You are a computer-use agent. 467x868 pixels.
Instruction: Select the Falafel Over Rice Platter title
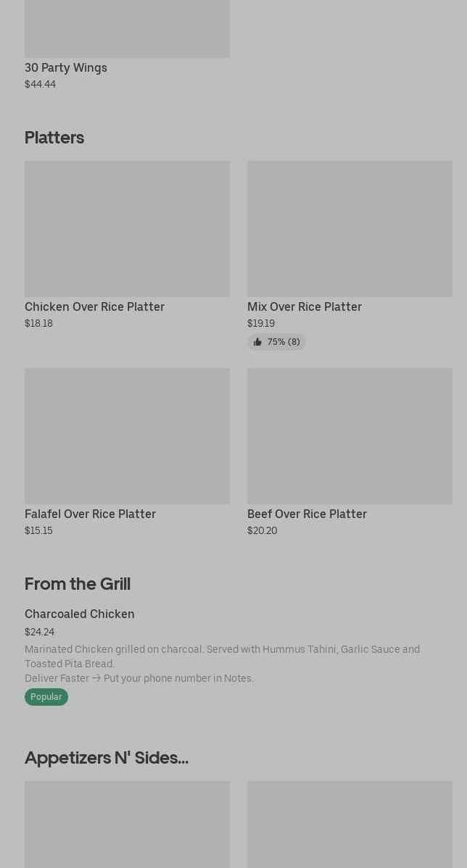coord(90,514)
